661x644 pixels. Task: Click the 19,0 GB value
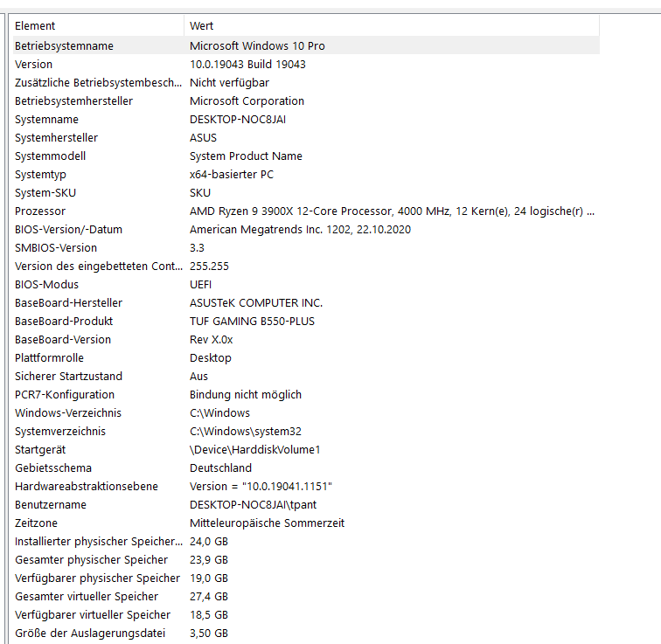click(209, 578)
